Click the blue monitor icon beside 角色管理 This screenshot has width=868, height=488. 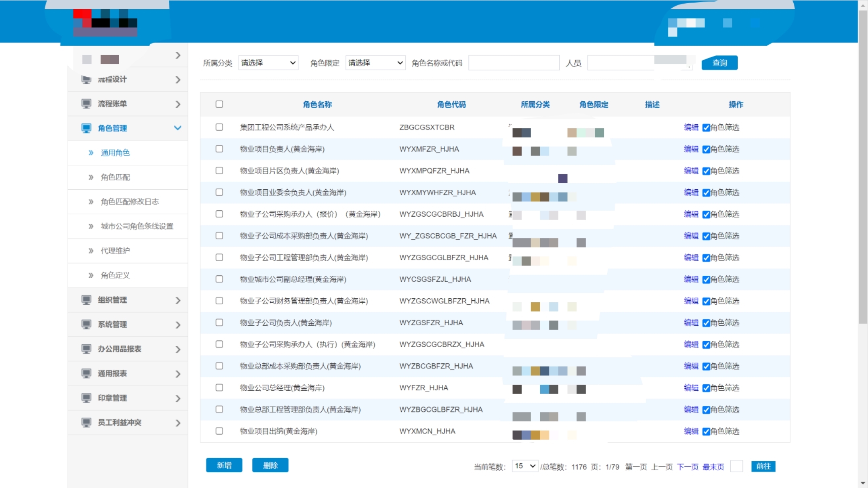click(86, 128)
